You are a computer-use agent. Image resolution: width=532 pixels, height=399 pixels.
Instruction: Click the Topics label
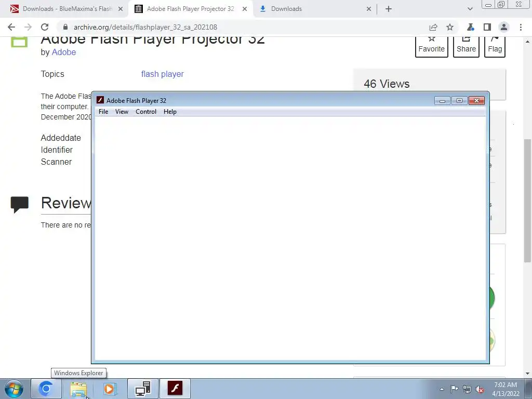(52, 74)
